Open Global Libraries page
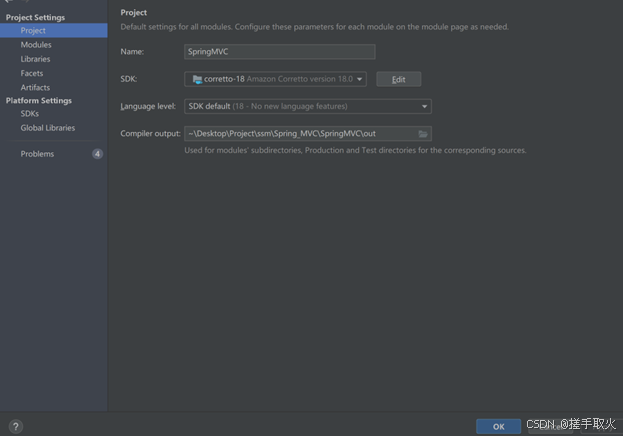Viewport: 623px width, 436px height. [48, 128]
